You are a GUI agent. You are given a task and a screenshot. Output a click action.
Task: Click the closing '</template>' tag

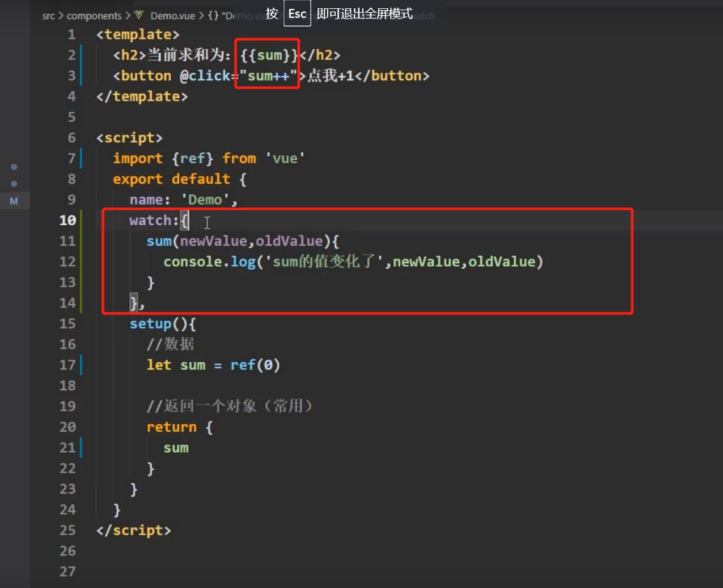[142, 96]
